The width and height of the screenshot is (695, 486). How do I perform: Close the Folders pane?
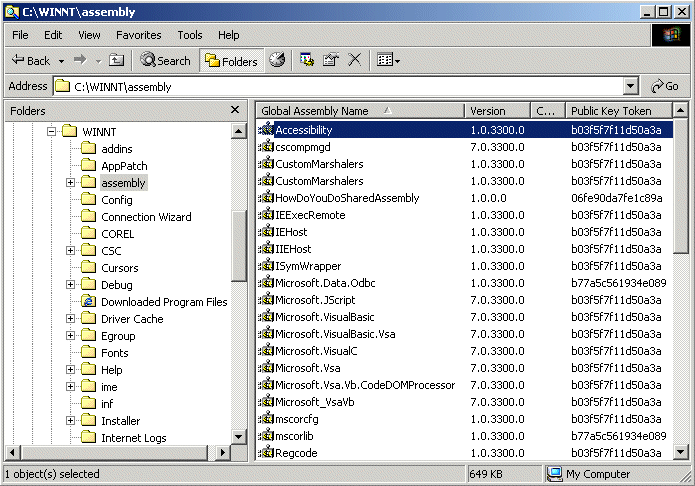(235, 110)
